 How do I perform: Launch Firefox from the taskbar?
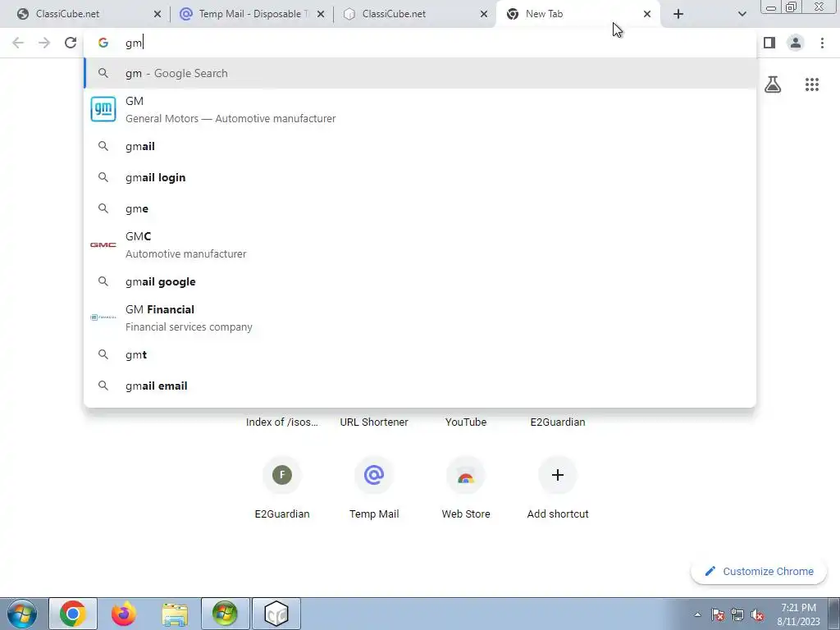pos(124,614)
